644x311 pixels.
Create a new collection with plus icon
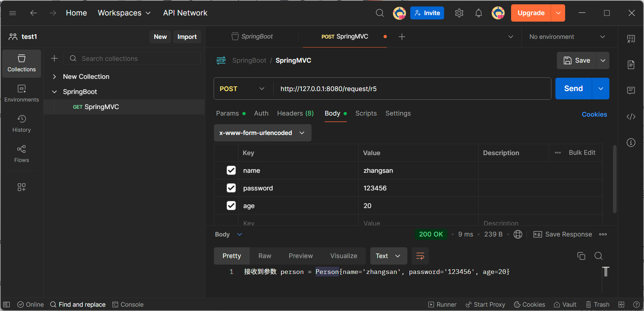(54, 58)
